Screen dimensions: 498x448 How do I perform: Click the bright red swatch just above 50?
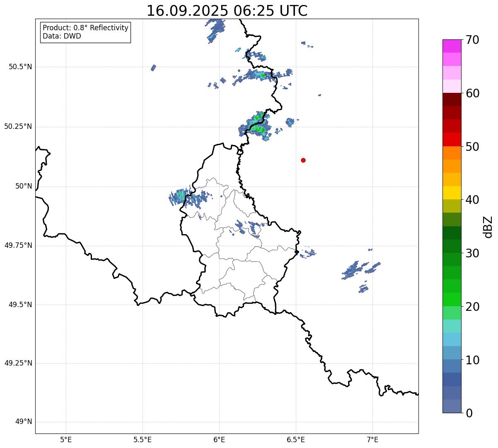click(x=452, y=139)
